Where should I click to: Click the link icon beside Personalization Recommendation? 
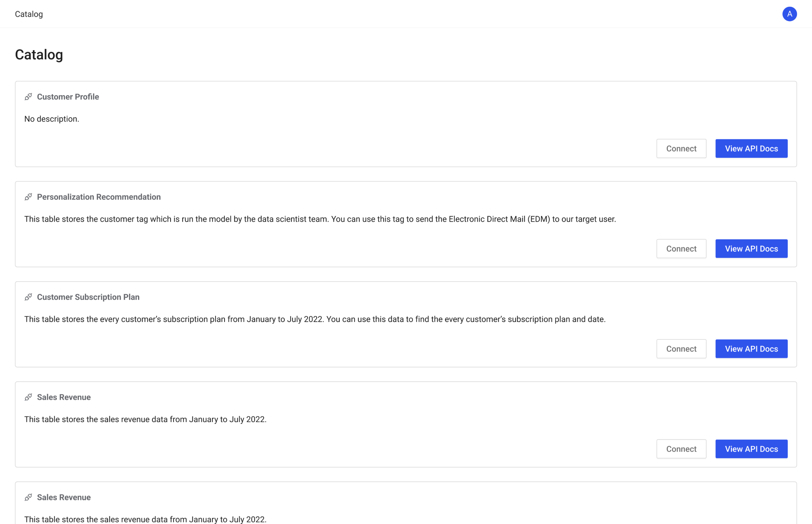[x=28, y=197]
